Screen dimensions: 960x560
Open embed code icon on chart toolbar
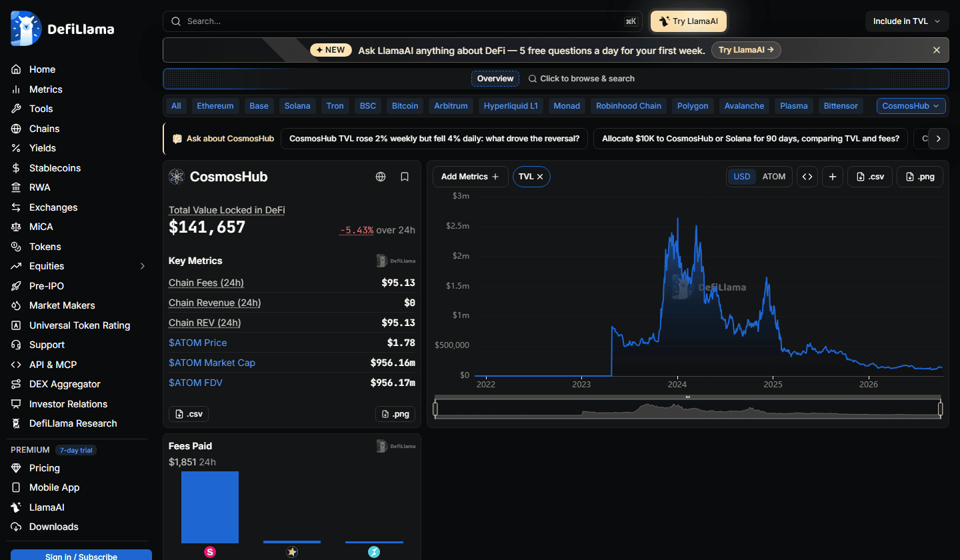click(807, 177)
